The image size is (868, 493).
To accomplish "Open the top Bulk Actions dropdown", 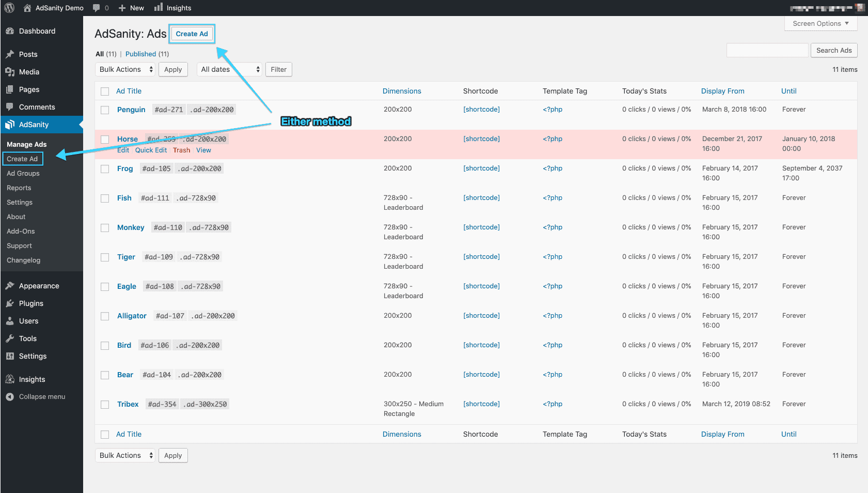I will (x=125, y=69).
